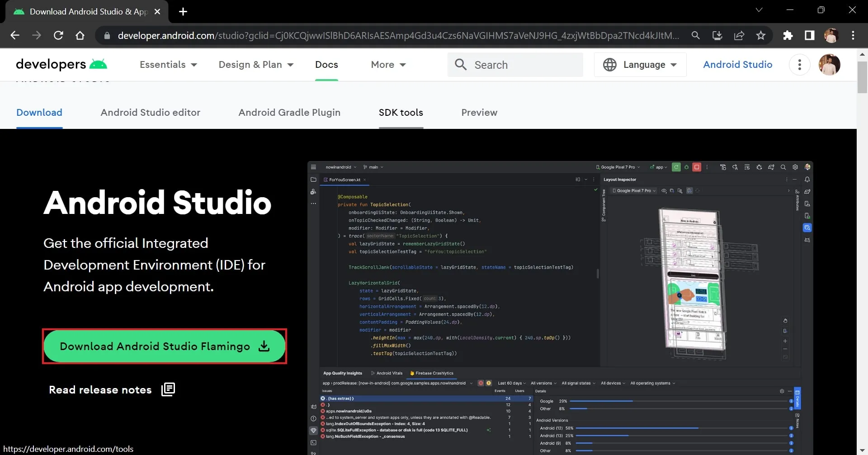Open the Language selector dropdown
Image resolution: width=868 pixels, height=455 pixels.
(x=640, y=65)
